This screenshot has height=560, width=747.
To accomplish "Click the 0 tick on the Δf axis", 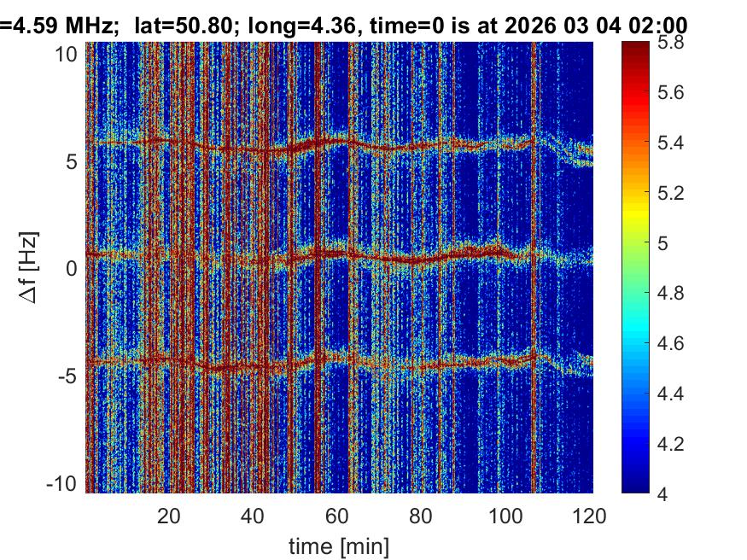I will click(73, 268).
